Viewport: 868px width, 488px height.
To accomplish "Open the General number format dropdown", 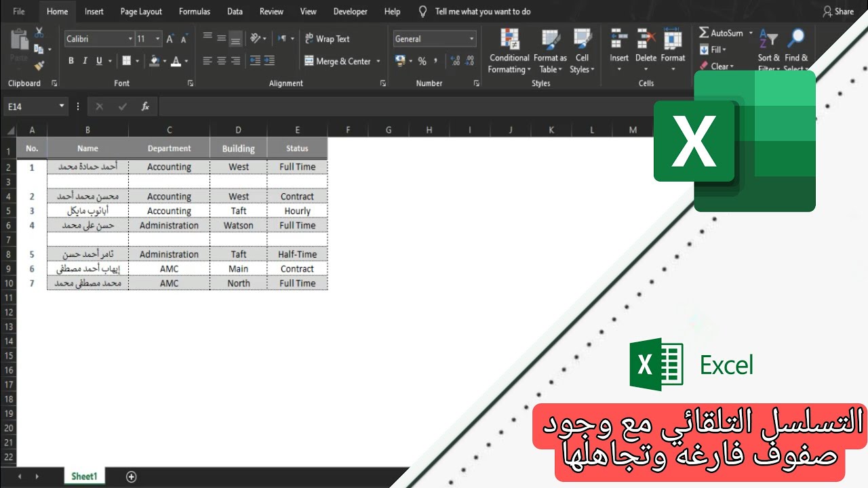I will pyautogui.click(x=472, y=39).
